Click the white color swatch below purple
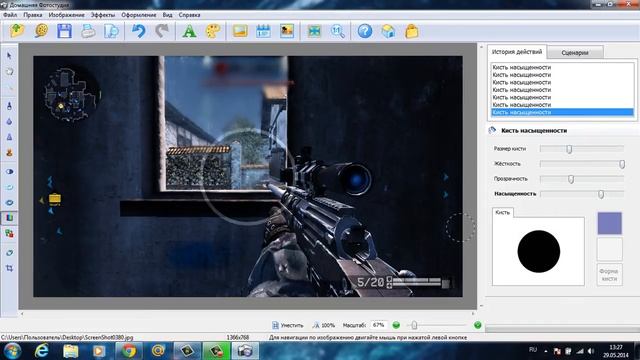Viewport: 640px width, 360px height. click(x=609, y=249)
